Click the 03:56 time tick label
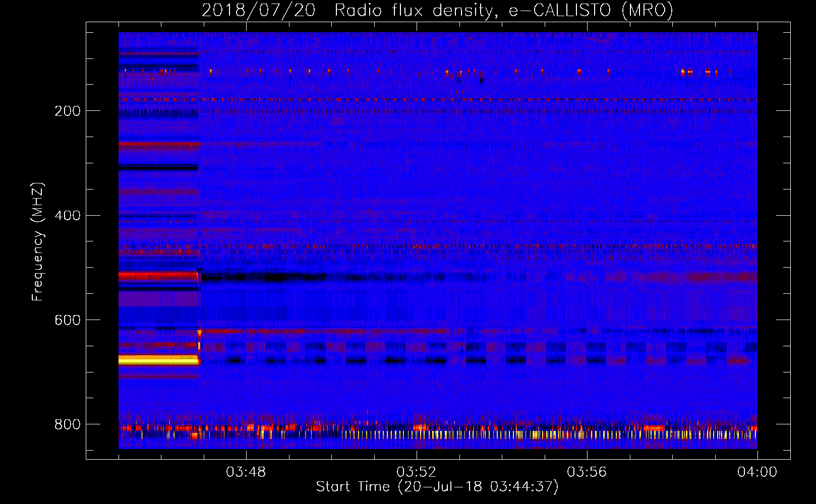 coord(587,472)
